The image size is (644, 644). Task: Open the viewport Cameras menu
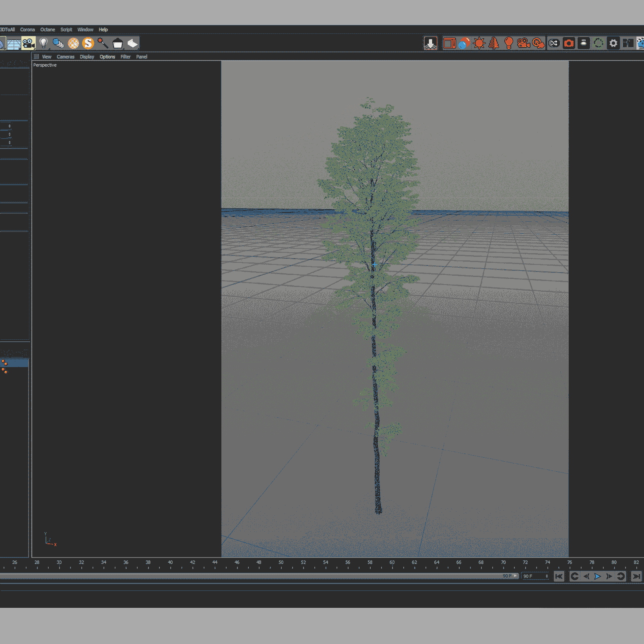point(66,57)
